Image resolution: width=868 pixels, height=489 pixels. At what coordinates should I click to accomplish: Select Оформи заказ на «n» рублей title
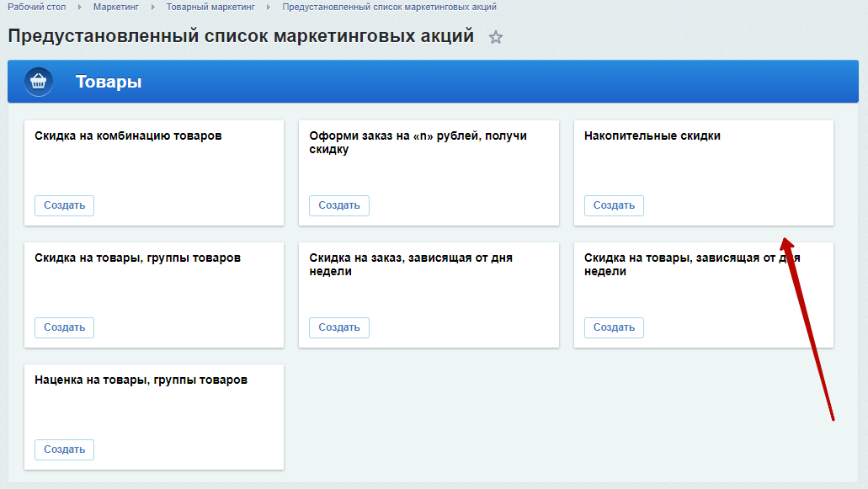pos(418,143)
